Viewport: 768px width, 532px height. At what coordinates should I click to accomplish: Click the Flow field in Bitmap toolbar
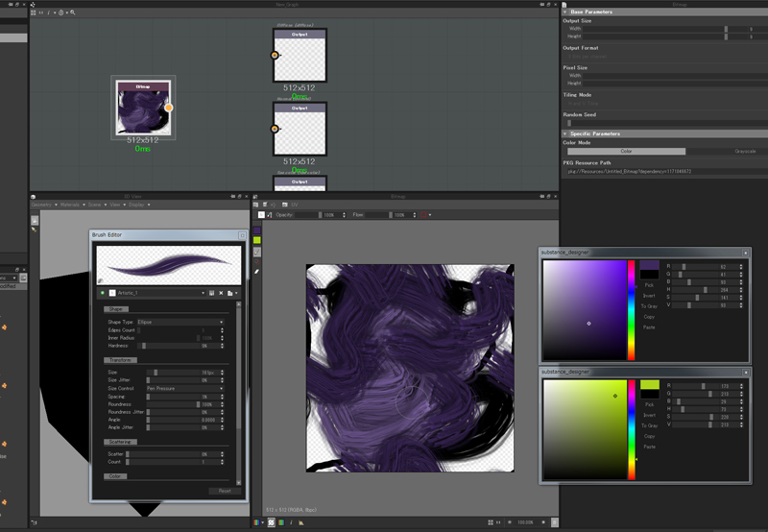tap(391, 215)
